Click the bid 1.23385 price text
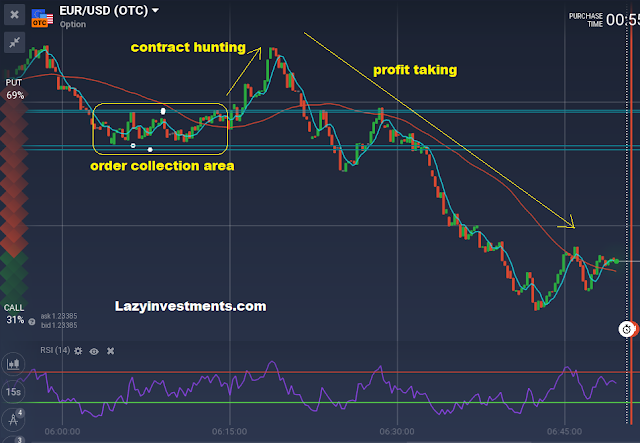The image size is (640, 443). [x=59, y=325]
